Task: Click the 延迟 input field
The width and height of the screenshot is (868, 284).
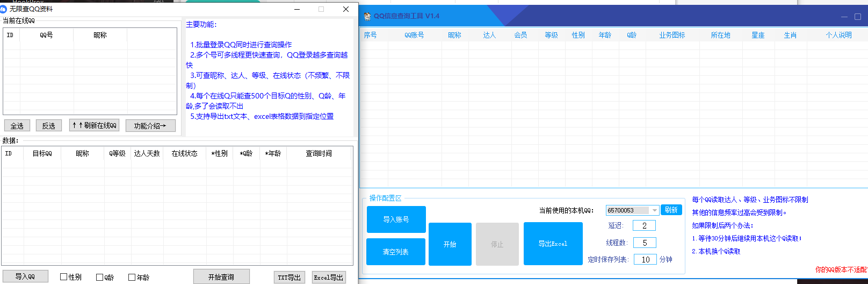Action: pyautogui.click(x=644, y=225)
